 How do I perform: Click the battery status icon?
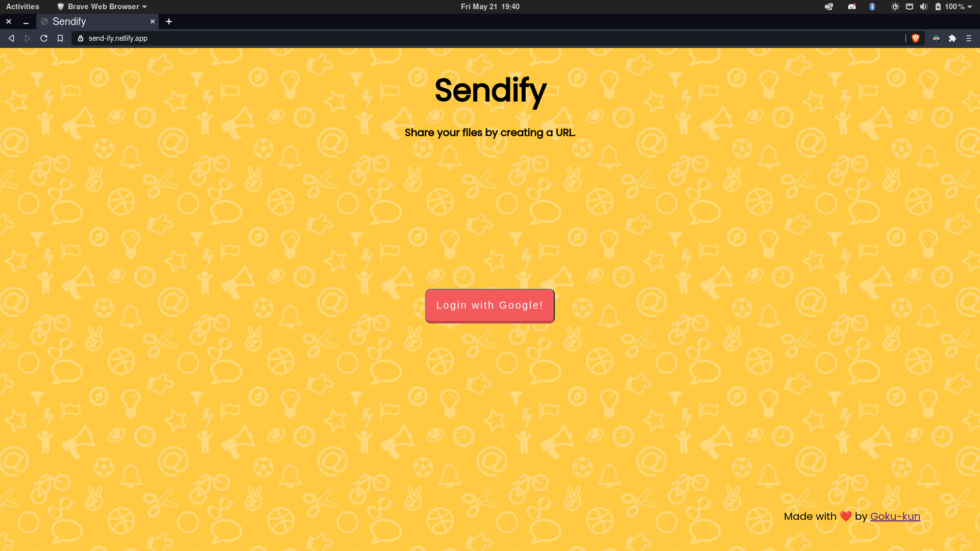point(938,7)
